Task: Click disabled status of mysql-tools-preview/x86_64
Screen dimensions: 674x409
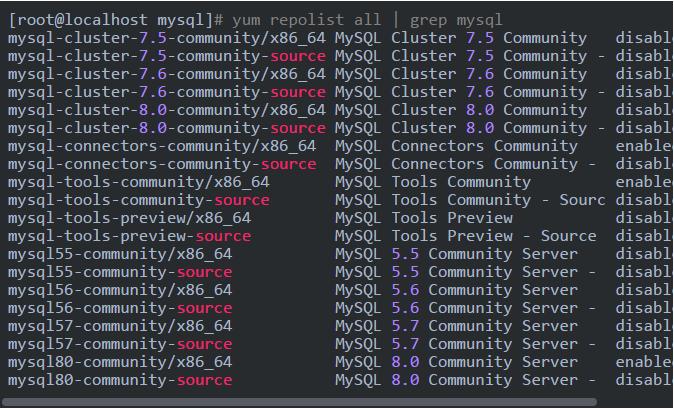Action: click(x=644, y=219)
